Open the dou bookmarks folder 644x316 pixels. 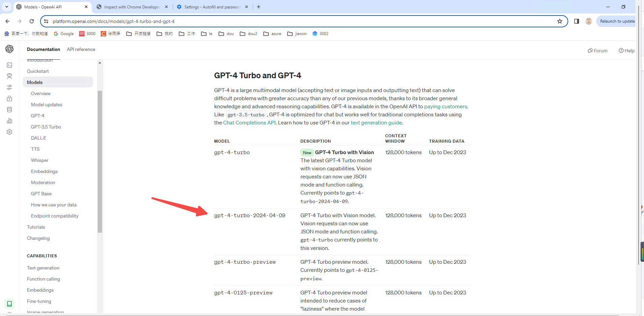coord(226,34)
